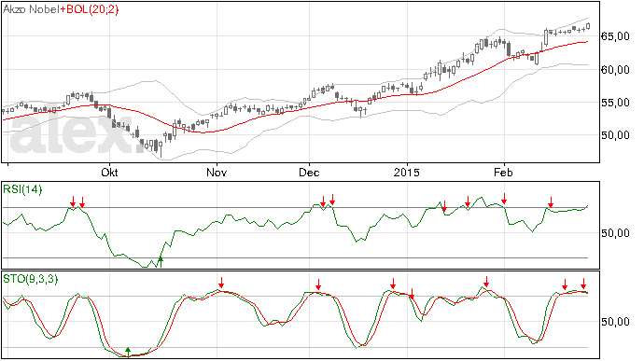
Task: Click the 65,00 price axis value
Action: [x=615, y=36]
